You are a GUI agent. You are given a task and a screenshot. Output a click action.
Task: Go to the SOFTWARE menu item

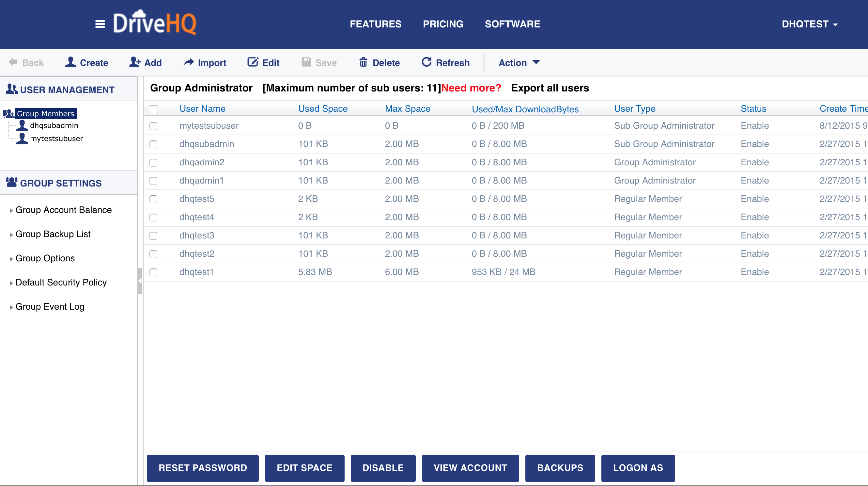[x=512, y=24]
